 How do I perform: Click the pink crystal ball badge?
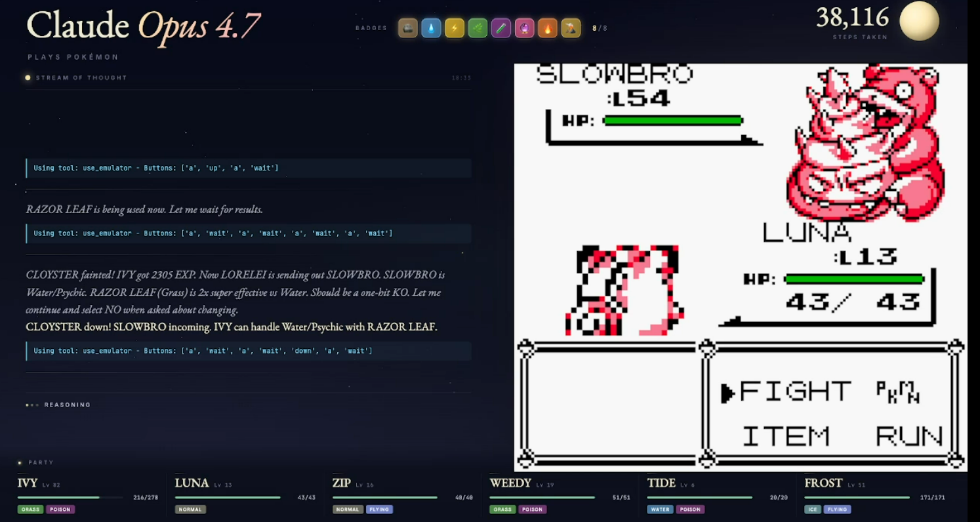point(524,28)
